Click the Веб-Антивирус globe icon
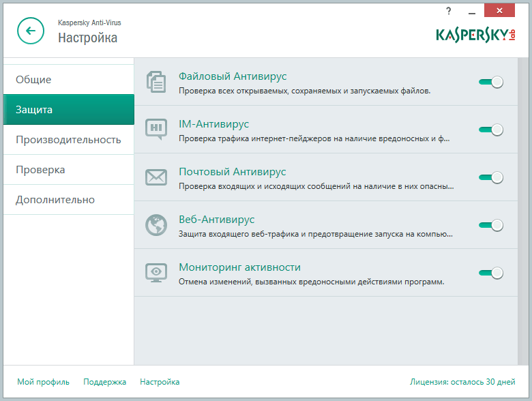This screenshot has width=532, height=401. point(156,225)
